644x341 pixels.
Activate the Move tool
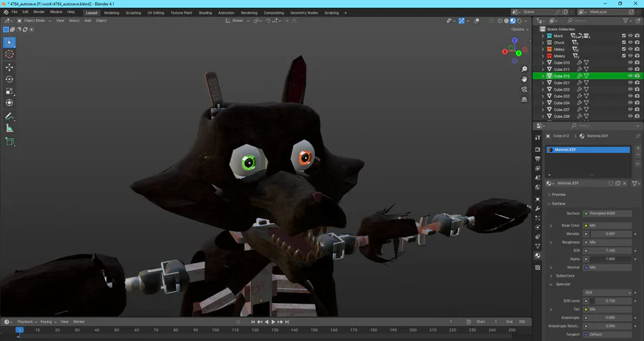tap(9, 67)
